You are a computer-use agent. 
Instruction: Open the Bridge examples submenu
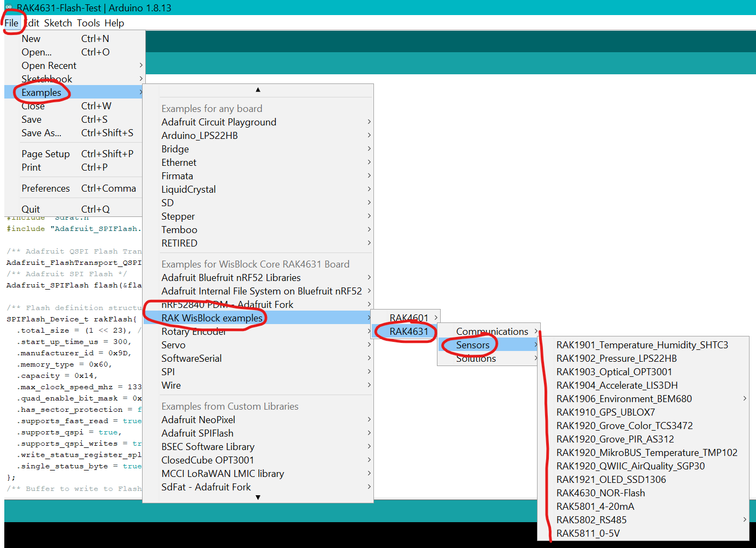tap(258, 149)
